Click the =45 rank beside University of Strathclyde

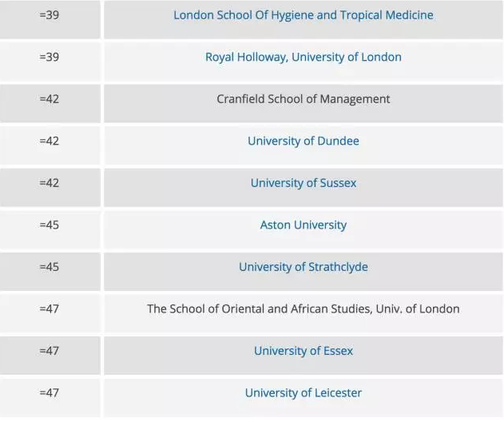pyautogui.click(x=50, y=267)
